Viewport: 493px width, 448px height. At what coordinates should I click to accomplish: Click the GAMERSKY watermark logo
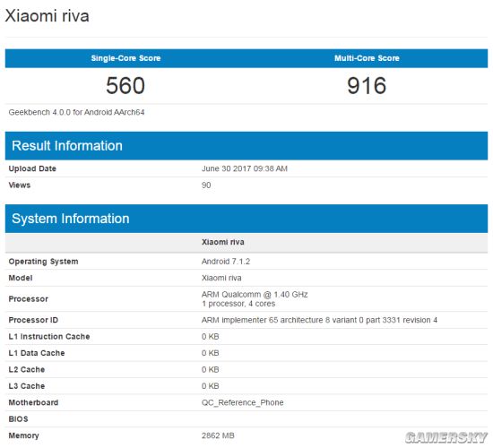(x=446, y=437)
